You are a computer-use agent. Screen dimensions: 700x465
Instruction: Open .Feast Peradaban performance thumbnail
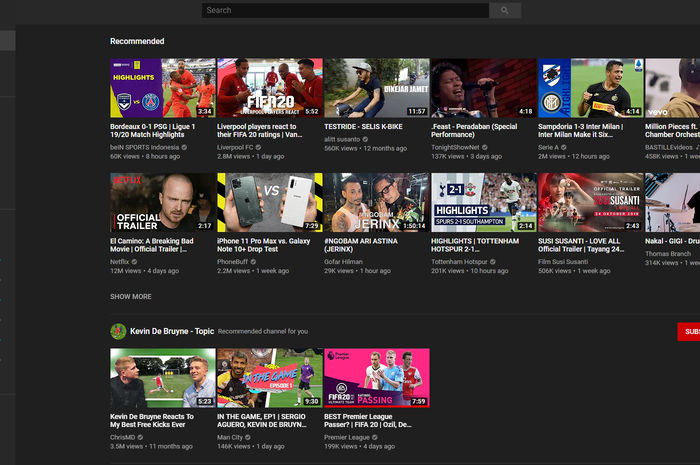point(483,88)
